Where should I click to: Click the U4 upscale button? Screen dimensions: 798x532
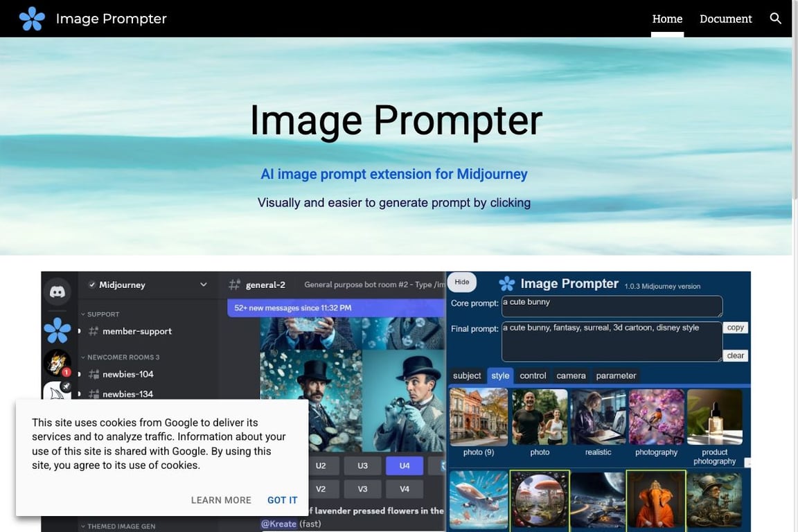(405, 465)
